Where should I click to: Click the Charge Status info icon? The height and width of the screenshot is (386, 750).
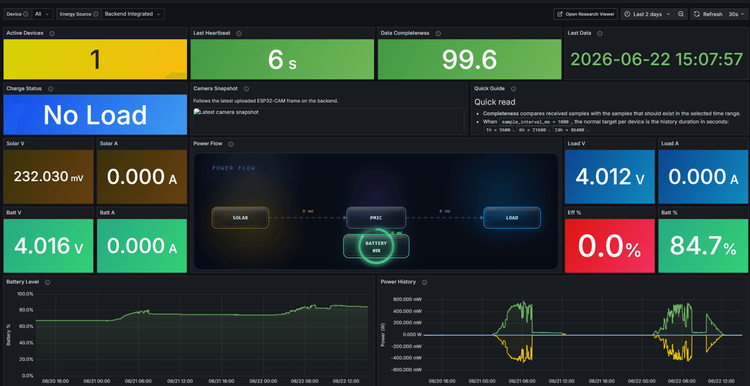click(50, 88)
